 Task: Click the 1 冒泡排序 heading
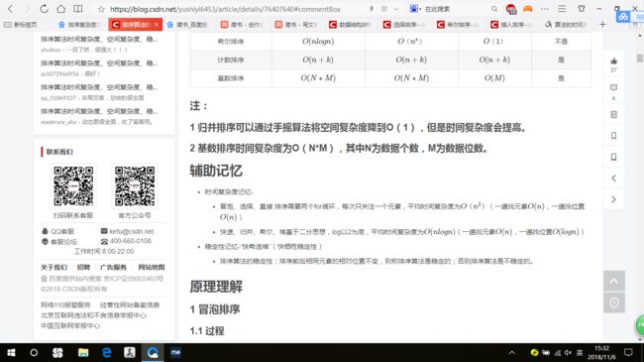[214, 309]
